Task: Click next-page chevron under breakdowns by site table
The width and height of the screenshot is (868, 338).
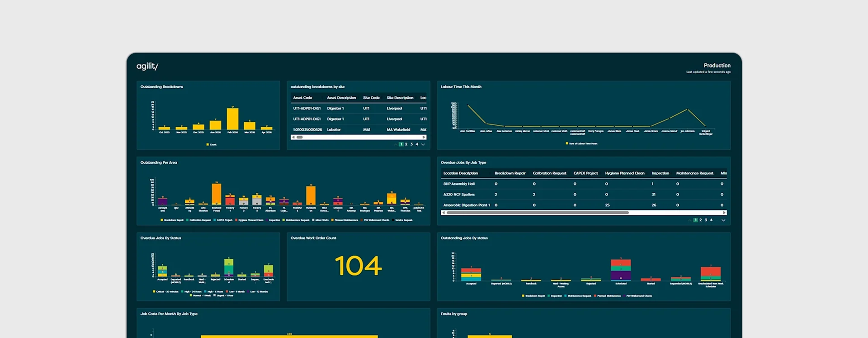Action: (x=423, y=144)
